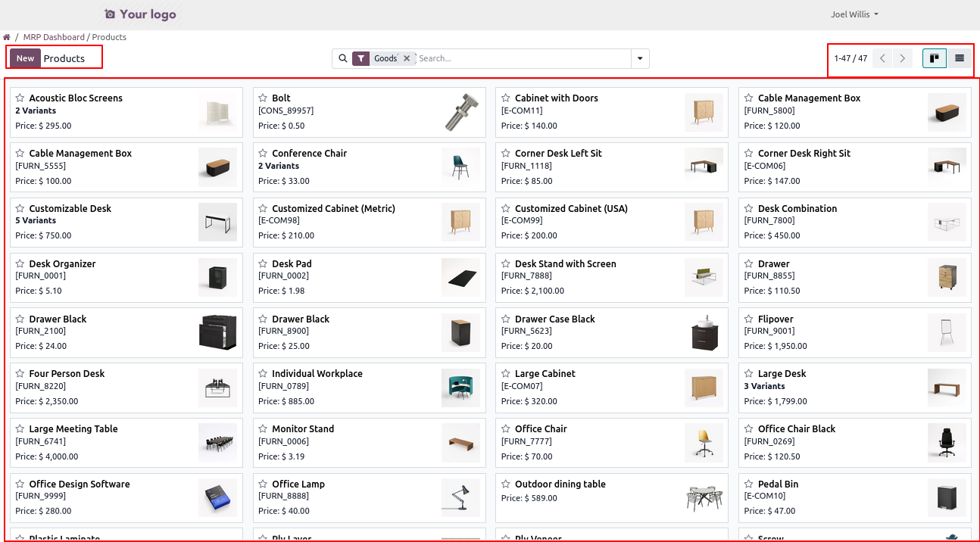Image resolution: width=980 pixels, height=542 pixels.
Task: Focus the Search input field
Action: (x=523, y=58)
